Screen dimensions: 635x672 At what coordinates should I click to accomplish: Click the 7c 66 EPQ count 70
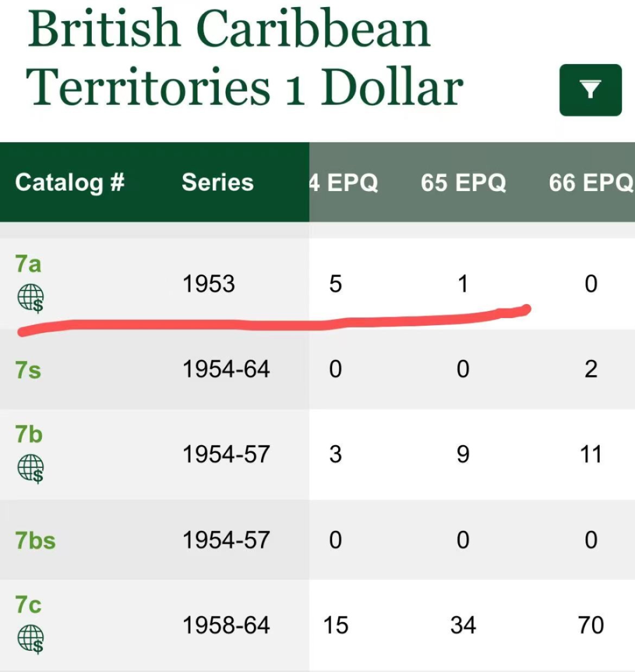(590, 625)
